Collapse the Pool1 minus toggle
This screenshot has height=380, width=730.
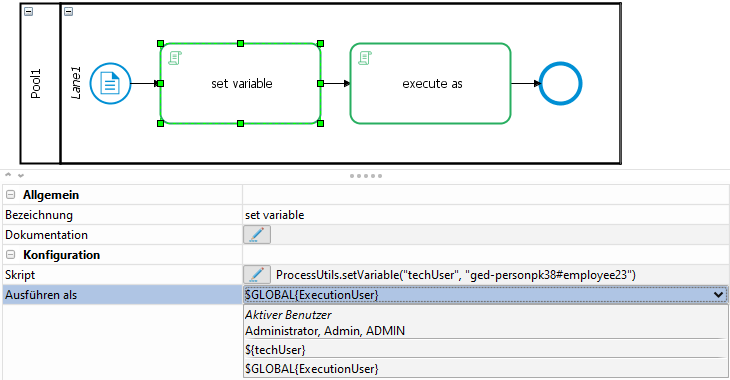click(28, 12)
